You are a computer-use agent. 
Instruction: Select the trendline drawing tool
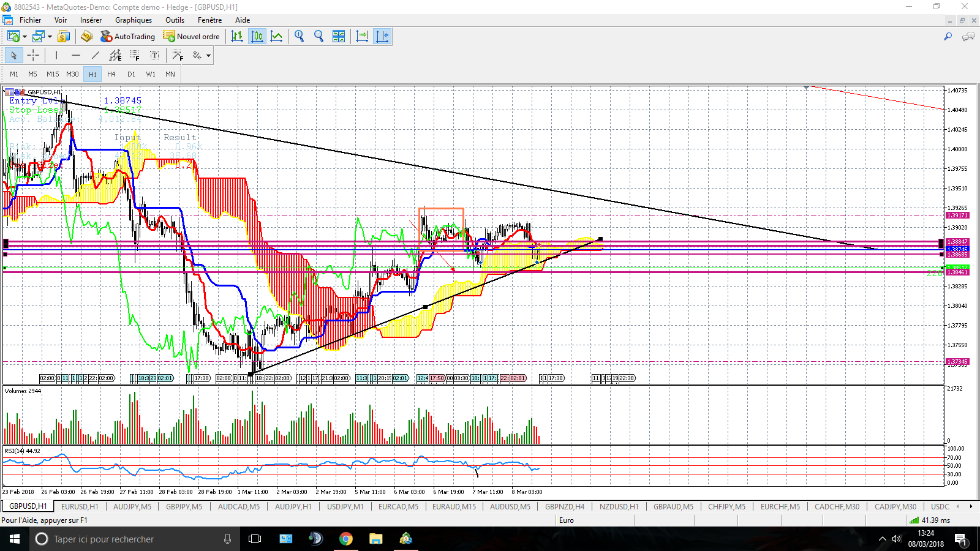pos(96,56)
